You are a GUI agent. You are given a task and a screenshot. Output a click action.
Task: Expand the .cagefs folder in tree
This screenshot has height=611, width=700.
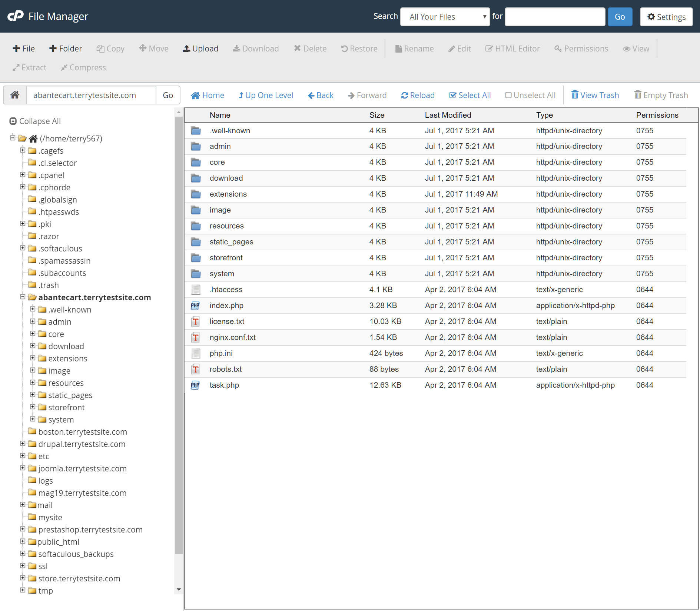[23, 150]
